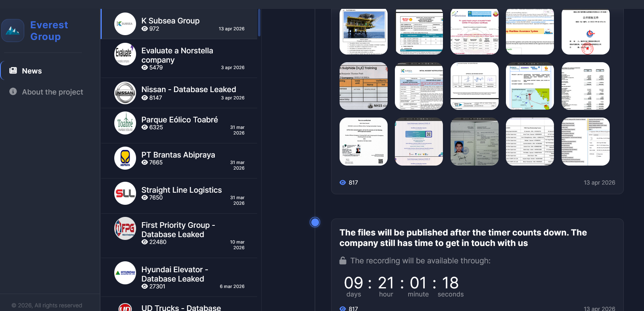Open the News section
Viewport: 644px width, 311px height.
[x=31, y=71]
